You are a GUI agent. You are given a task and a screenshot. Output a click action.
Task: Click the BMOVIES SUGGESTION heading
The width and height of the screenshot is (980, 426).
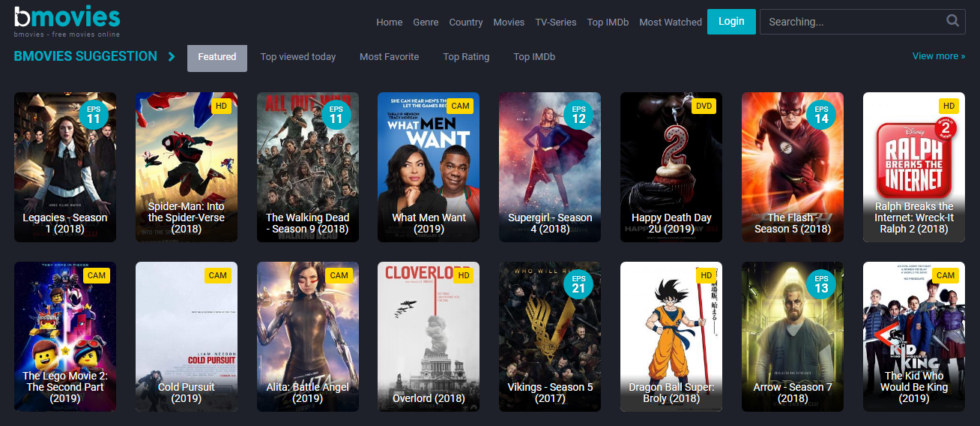85,56
